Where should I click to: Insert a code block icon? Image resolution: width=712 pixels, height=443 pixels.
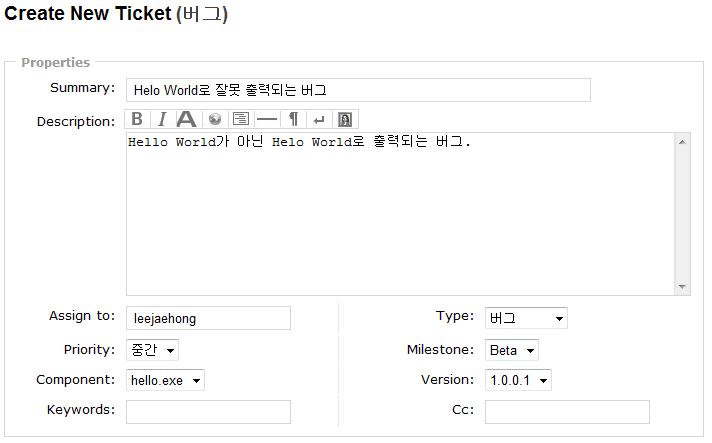pos(240,119)
